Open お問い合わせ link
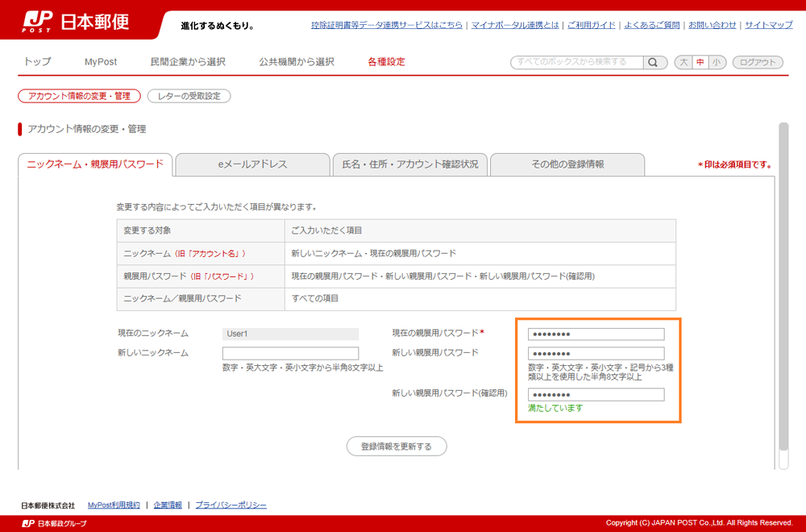 (712, 25)
